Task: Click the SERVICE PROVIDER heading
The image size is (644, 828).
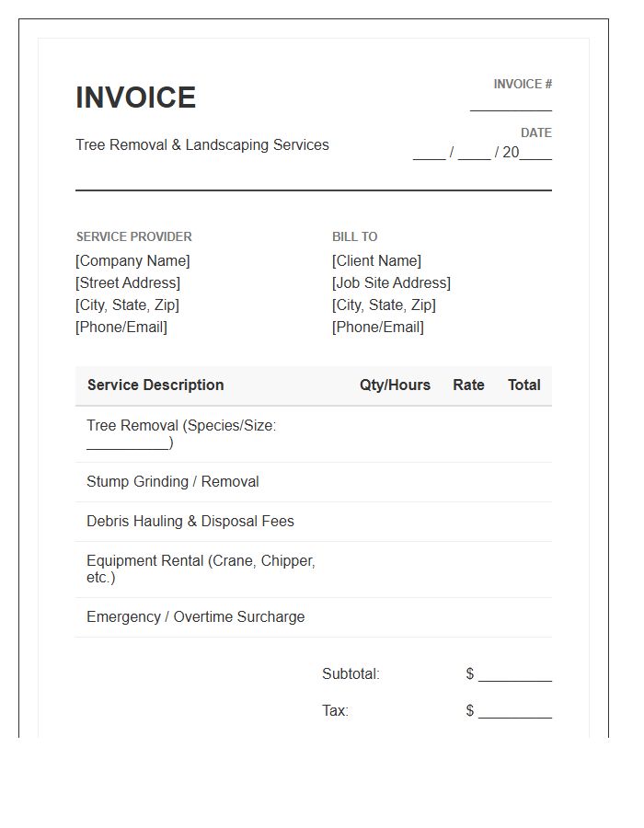Action: point(134,236)
